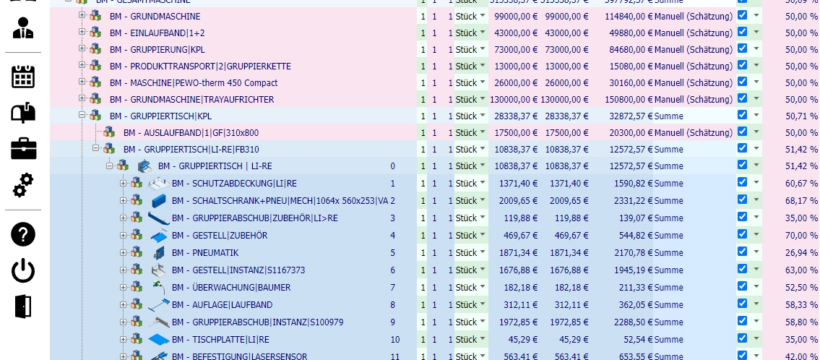Open the help question mark icon
820x360 pixels.
coord(23,234)
